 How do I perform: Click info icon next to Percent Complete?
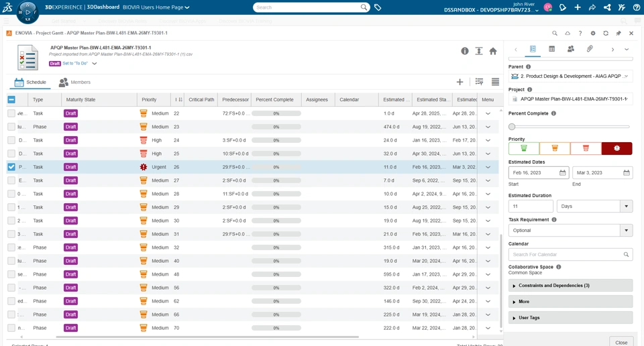pyautogui.click(x=553, y=113)
